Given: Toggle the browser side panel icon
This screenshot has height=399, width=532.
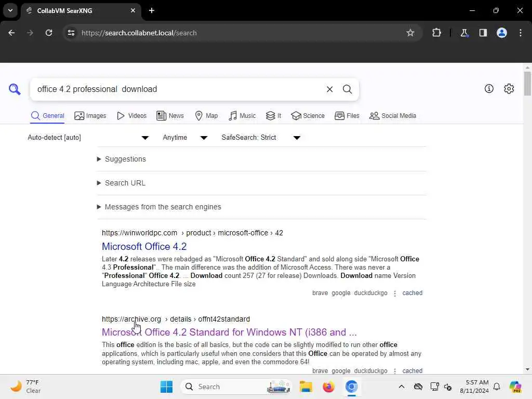Looking at the screenshot, I should coord(483,33).
